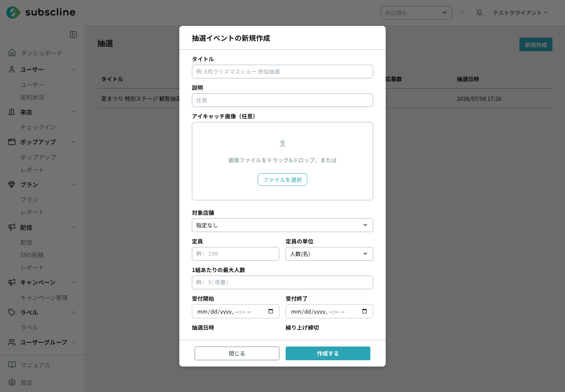Open the 定員の単位 dropdown
The height and width of the screenshot is (392, 565).
[x=329, y=254]
